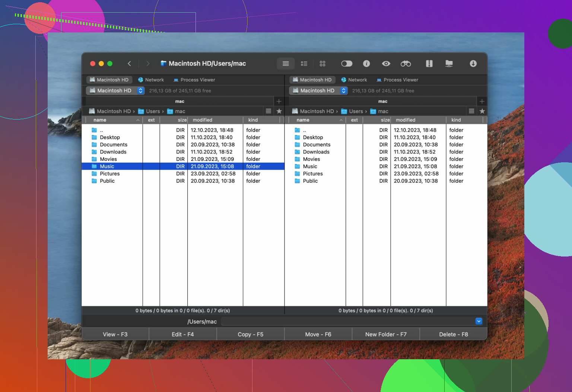Select full details view mode
This screenshot has width=572, height=392.
(x=286, y=64)
